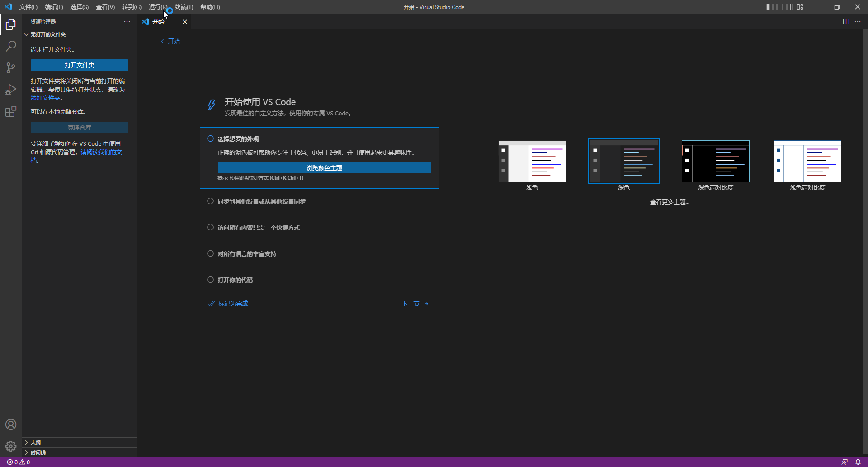Screen dimensions: 868x467
Task: Open the Accounts icon in activity bar
Action: click(11, 424)
